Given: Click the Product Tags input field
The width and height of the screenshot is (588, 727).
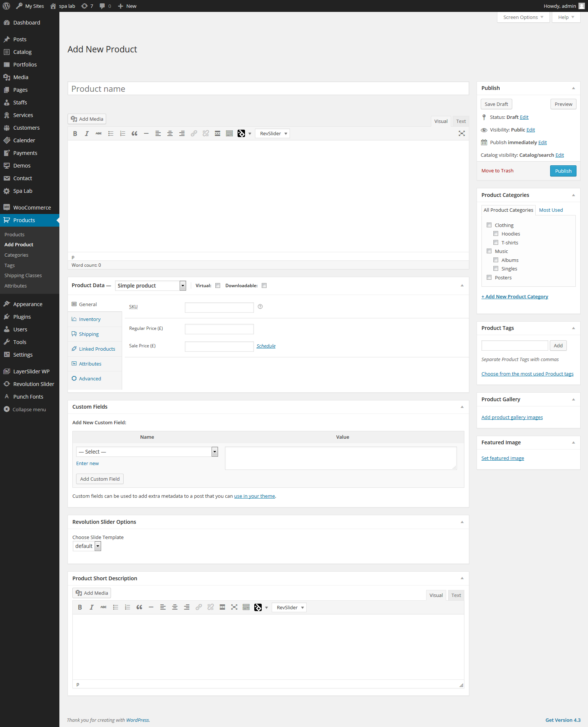Looking at the screenshot, I should tap(514, 346).
